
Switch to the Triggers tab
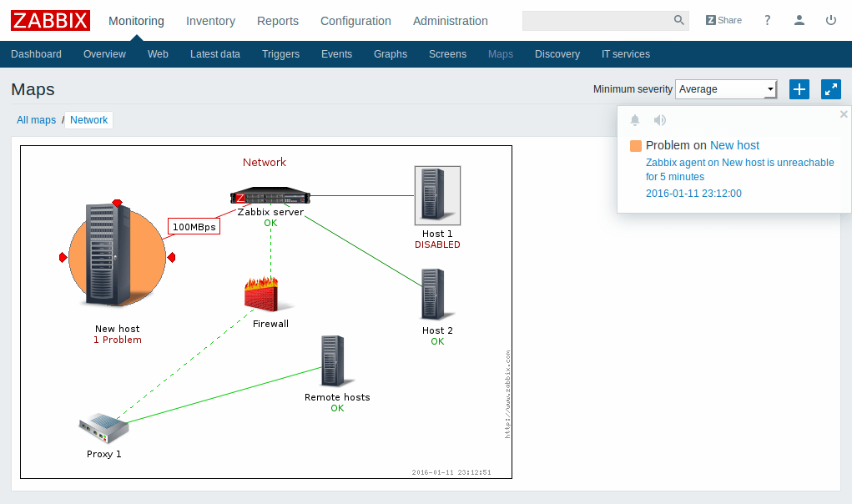click(280, 53)
